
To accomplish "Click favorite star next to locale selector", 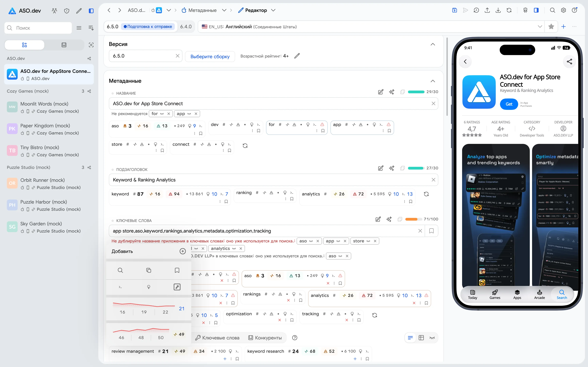I will pos(551,26).
